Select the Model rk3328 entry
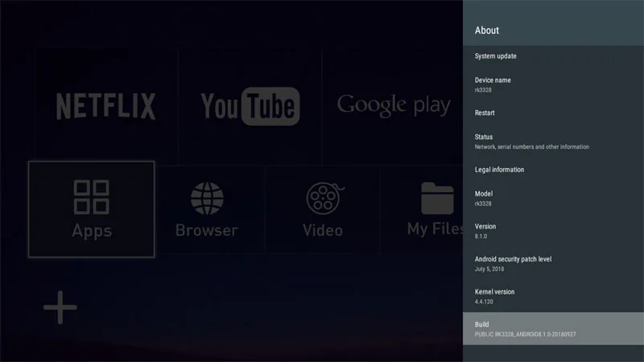Viewport: 644px width, 362px height. coord(553,198)
